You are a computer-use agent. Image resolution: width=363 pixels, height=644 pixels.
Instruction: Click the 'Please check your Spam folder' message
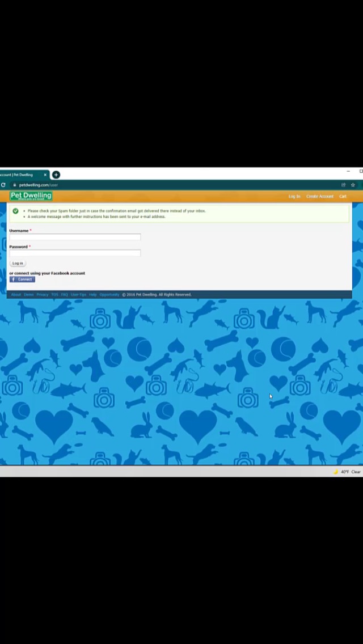coord(116,211)
